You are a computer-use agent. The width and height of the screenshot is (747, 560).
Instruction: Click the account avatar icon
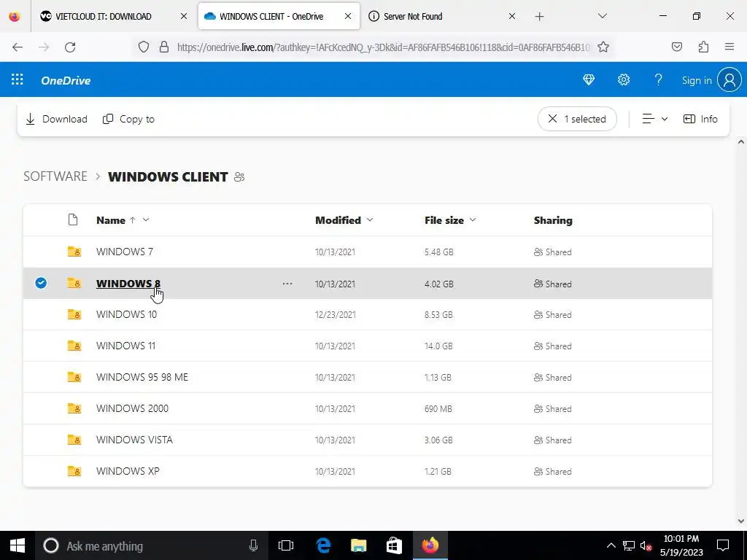pyautogui.click(x=729, y=80)
